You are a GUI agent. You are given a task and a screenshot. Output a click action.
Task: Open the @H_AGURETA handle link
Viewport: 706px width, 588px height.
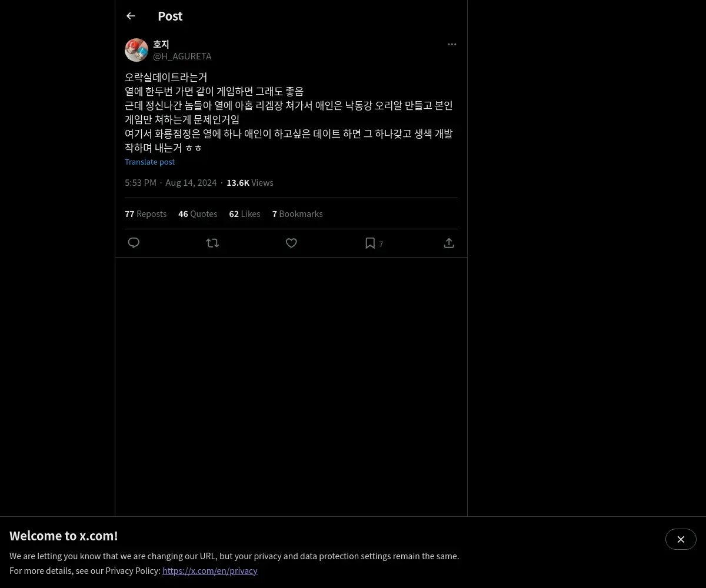182,56
